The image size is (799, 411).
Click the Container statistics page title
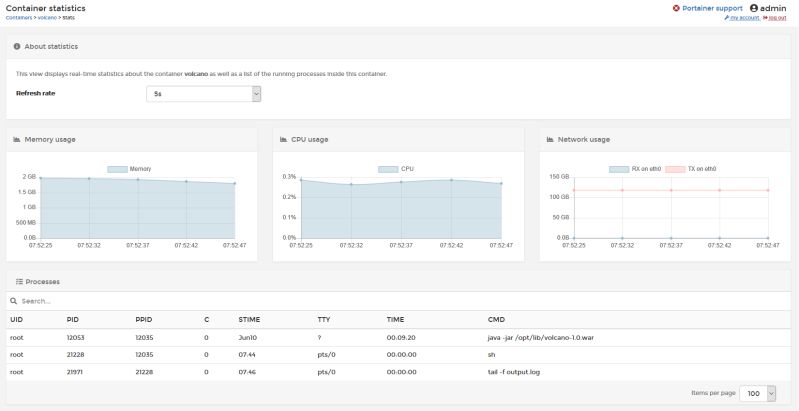(x=45, y=8)
